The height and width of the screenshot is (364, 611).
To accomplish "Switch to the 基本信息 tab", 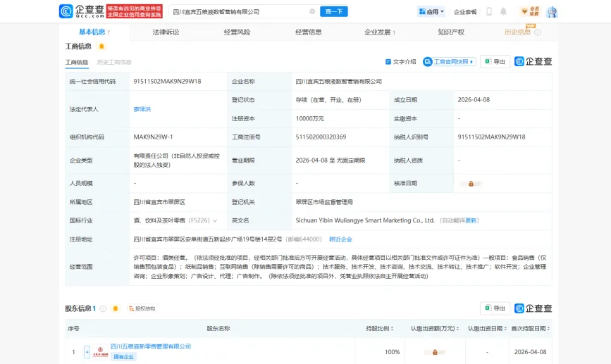I will pyautogui.click(x=94, y=32).
